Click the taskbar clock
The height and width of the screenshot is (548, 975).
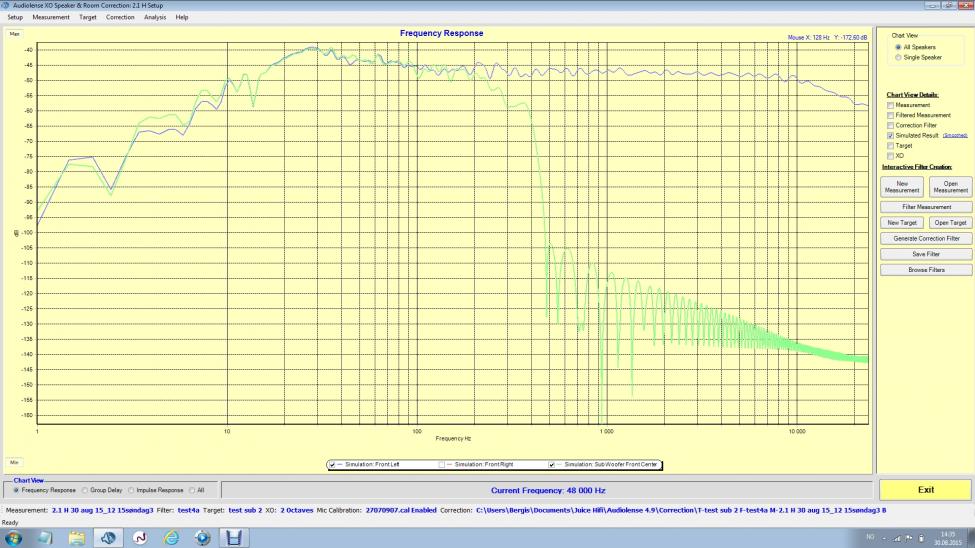pos(948,539)
